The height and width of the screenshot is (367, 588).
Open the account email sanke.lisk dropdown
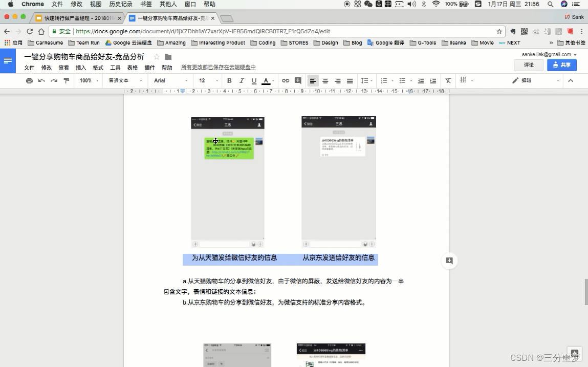click(x=549, y=54)
